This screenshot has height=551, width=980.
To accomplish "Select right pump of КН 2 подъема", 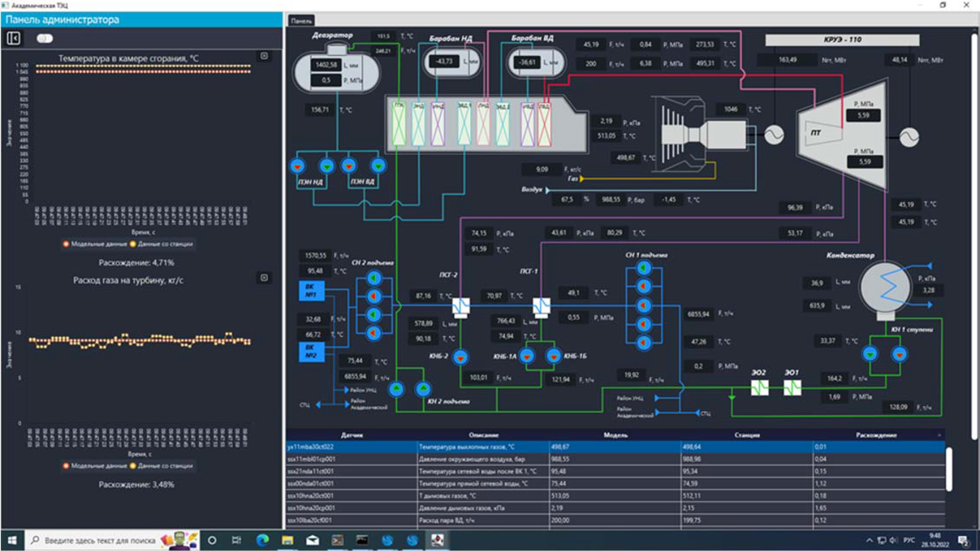I will pyautogui.click(x=423, y=389).
